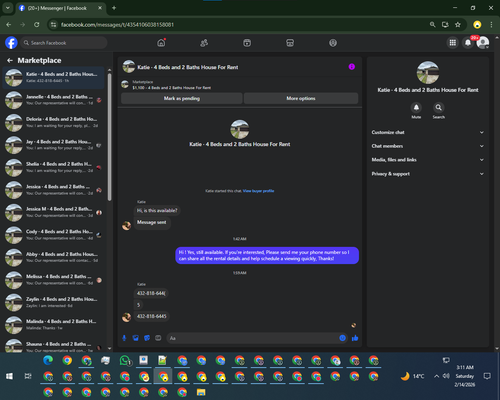The height and width of the screenshot is (400, 500).
Task: Open Windows Start menu
Action: pyautogui.click(x=9, y=376)
